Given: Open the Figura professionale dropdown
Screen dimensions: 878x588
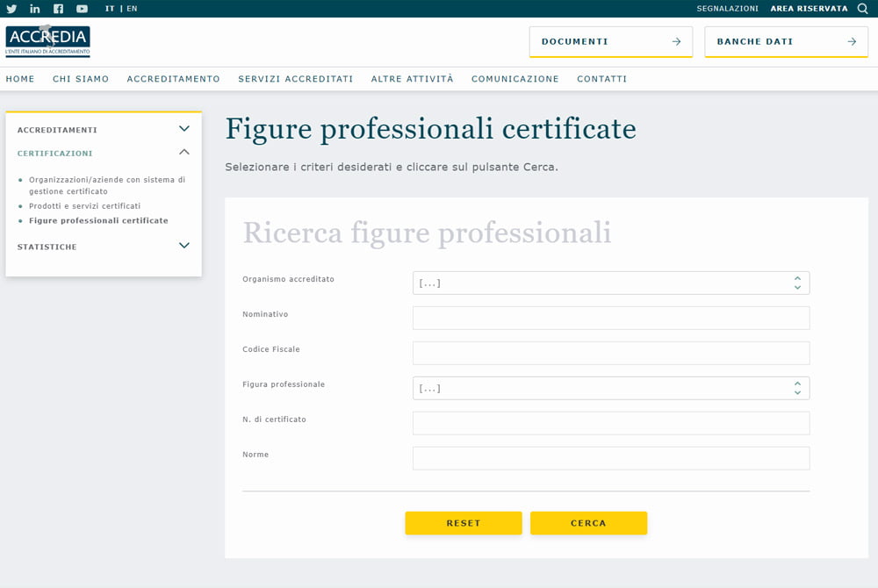Looking at the screenshot, I should pyautogui.click(x=610, y=388).
